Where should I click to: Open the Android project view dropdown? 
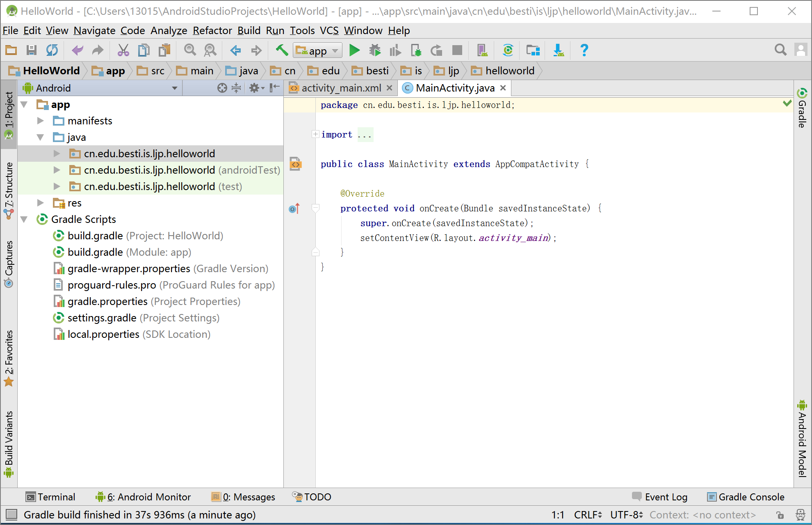point(101,88)
